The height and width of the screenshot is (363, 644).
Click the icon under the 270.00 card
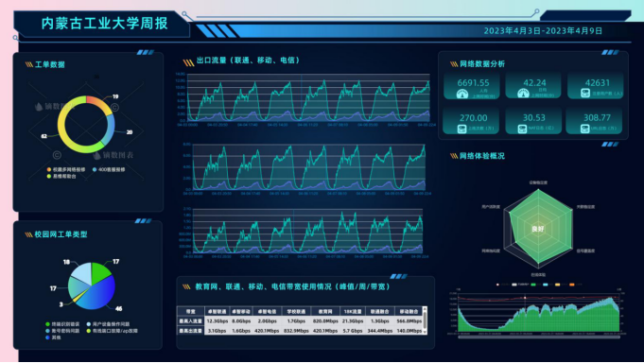(461, 129)
